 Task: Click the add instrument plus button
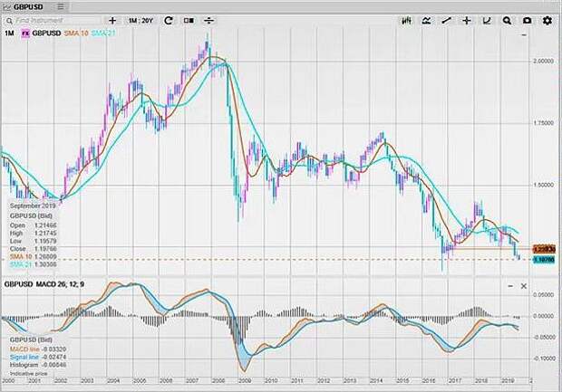pos(112,20)
